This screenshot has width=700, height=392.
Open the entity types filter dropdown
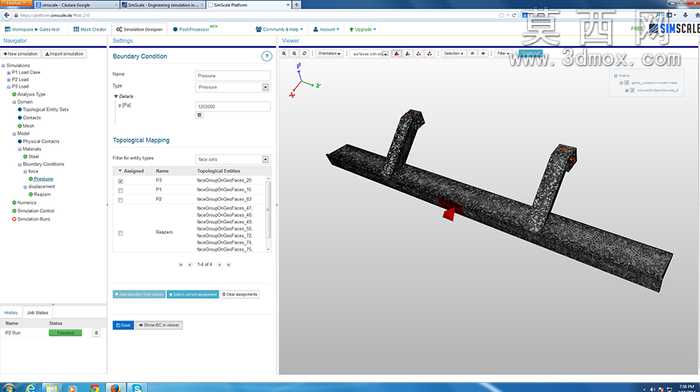(266, 159)
